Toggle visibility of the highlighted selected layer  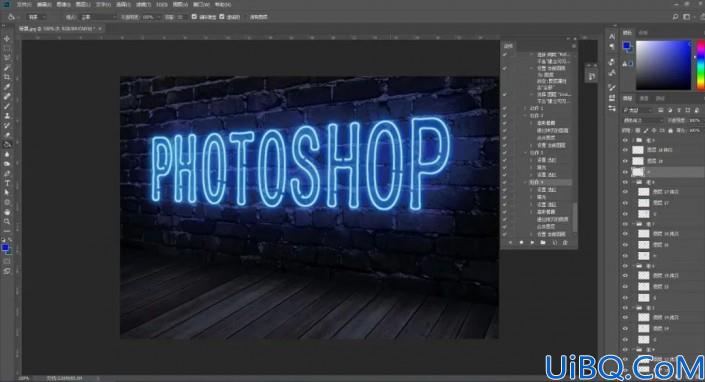[x=625, y=172]
